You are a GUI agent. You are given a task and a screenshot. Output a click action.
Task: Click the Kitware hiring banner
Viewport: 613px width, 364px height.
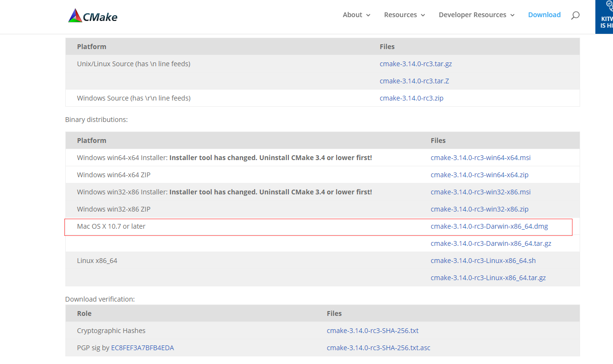click(x=604, y=17)
